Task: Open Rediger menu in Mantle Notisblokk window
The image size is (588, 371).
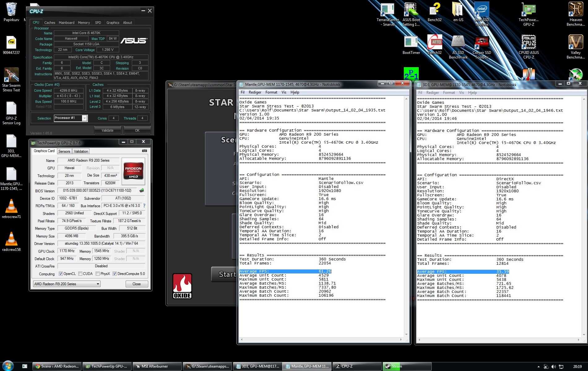Action: [x=255, y=92]
